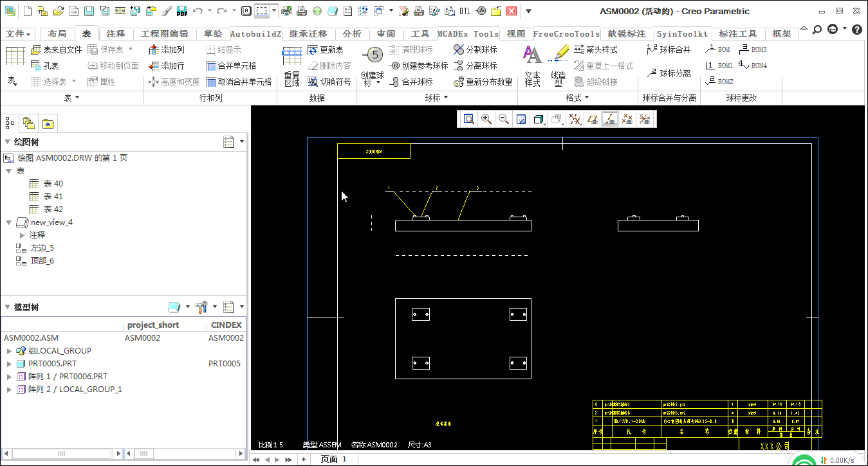This screenshot has width=868, height=466.
Task: Click the Refit zoom icon in graphics toolbar
Action: [x=469, y=119]
